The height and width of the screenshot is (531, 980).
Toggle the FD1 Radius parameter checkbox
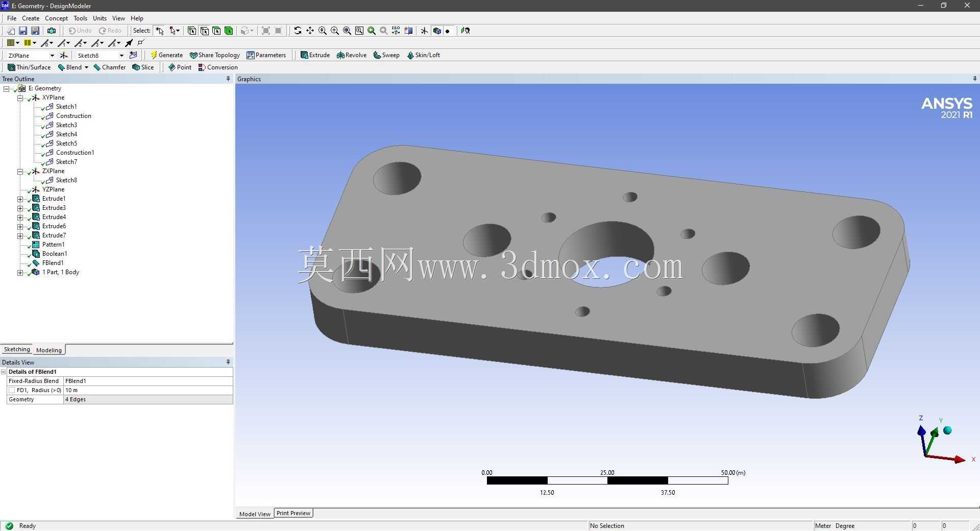click(12, 390)
